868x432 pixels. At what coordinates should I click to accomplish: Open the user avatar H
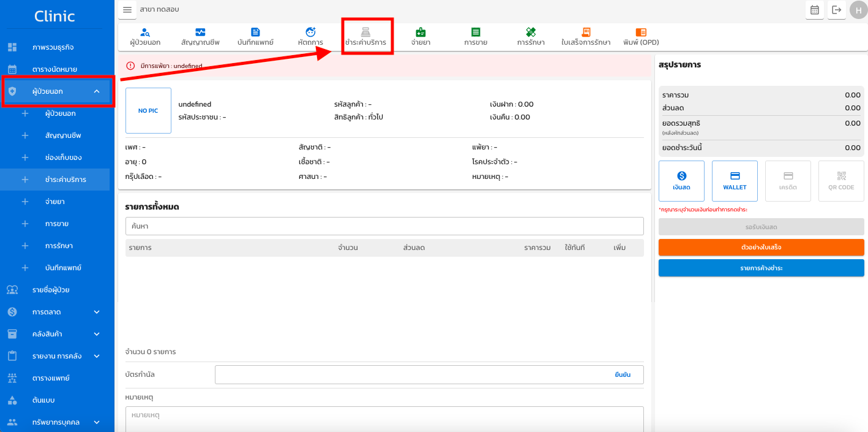(858, 10)
